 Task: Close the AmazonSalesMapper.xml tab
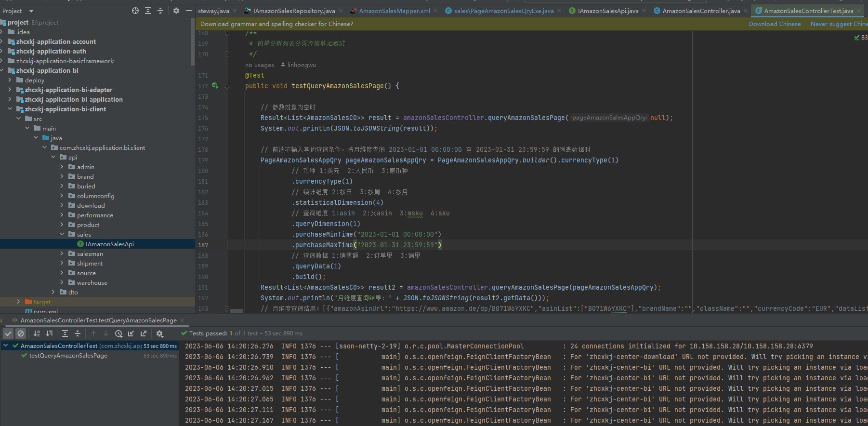pos(435,11)
